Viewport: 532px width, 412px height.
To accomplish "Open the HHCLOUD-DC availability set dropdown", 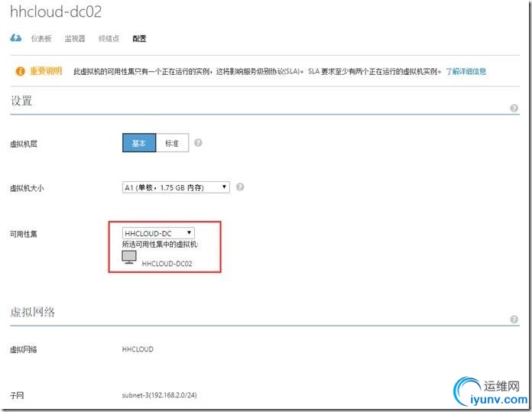I will (158, 233).
